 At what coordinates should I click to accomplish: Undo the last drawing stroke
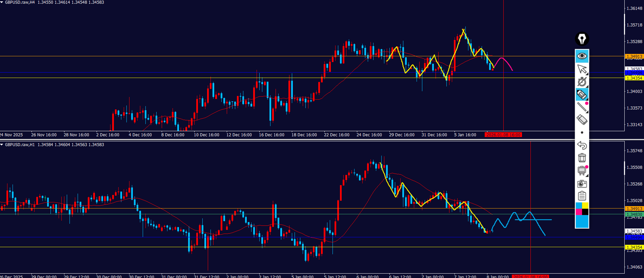(x=582, y=145)
